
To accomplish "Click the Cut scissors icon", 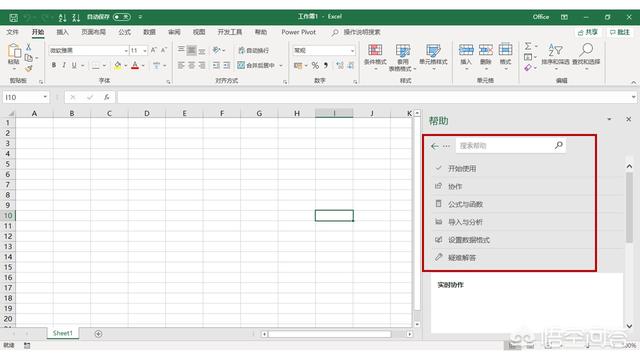I will coord(29,47).
